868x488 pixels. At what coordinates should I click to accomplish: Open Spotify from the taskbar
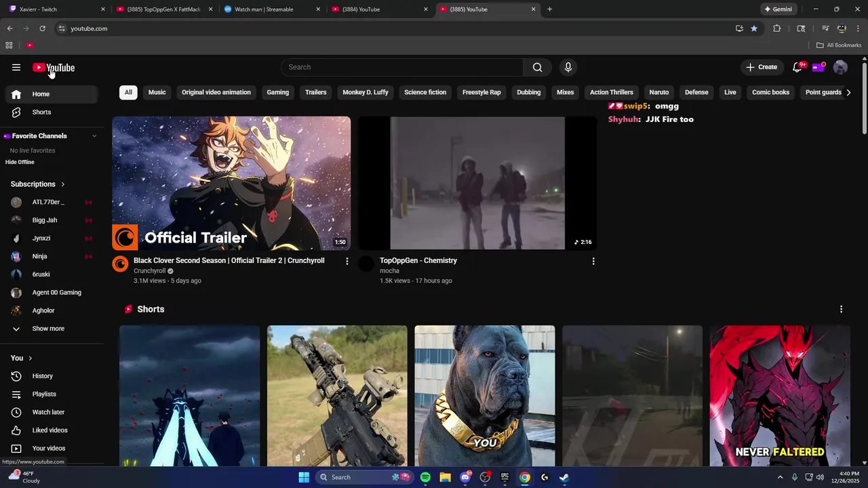[425, 477]
